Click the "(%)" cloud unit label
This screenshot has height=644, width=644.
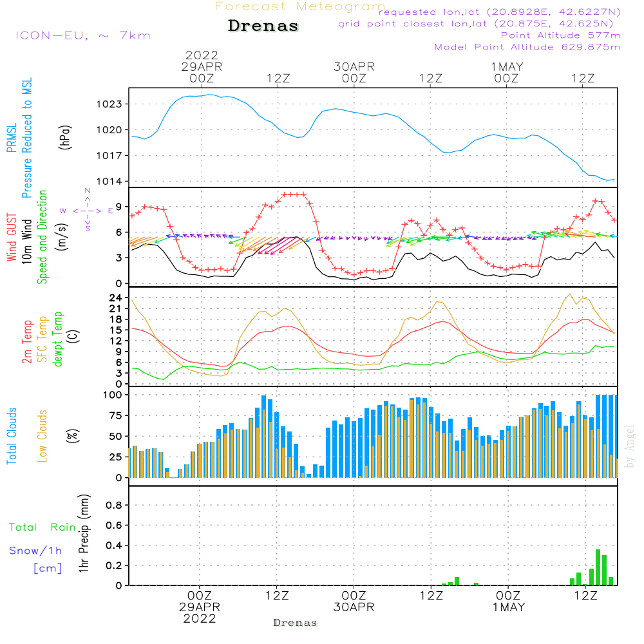click(x=72, y=436)
